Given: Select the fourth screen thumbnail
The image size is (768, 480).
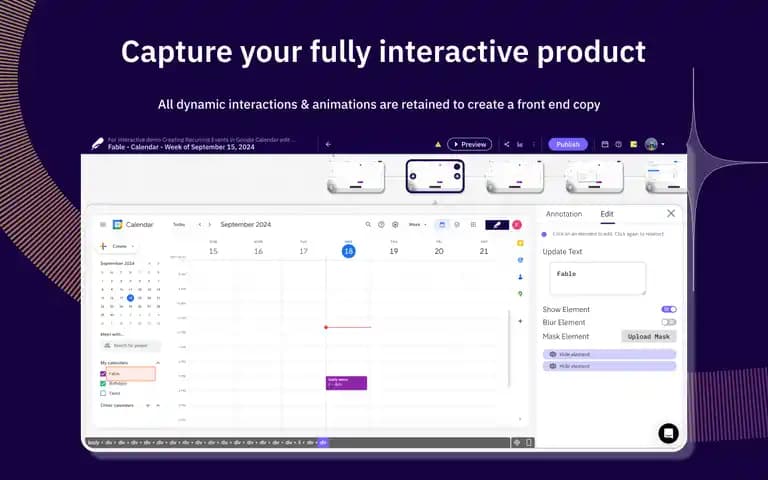Looking at the screenshot, I should pyautogui.click(x=595, y=176).
